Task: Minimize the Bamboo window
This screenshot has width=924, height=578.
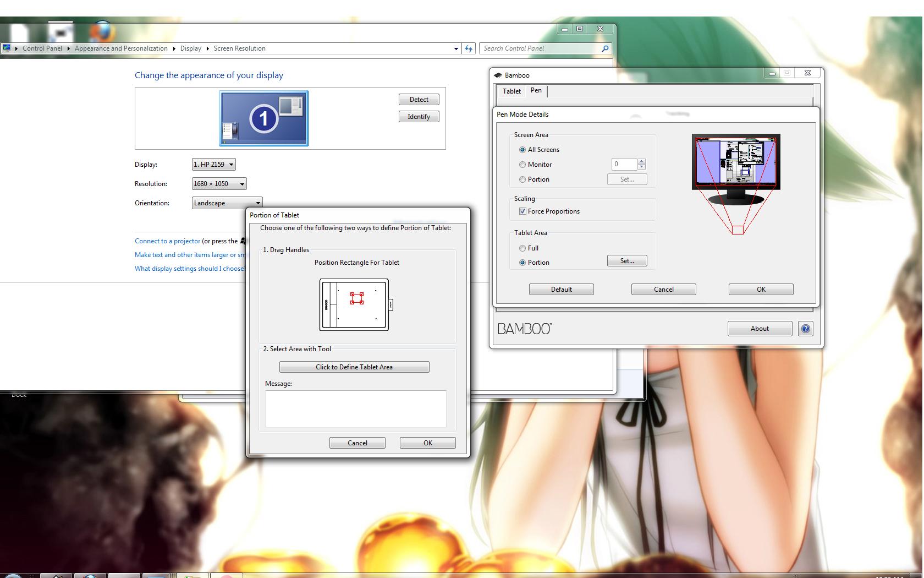Action: (x=772, y=73)
